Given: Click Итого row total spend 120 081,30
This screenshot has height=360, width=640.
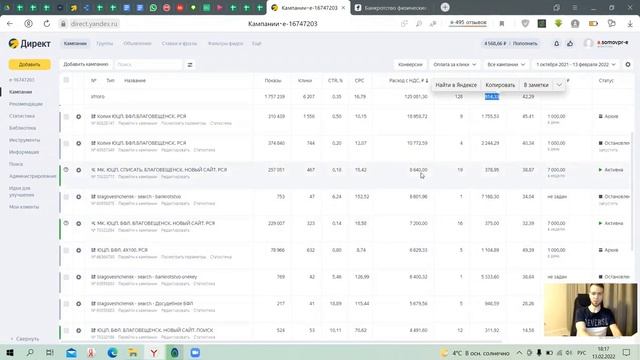Looking at the screenshot, I should tap(416, 97).
